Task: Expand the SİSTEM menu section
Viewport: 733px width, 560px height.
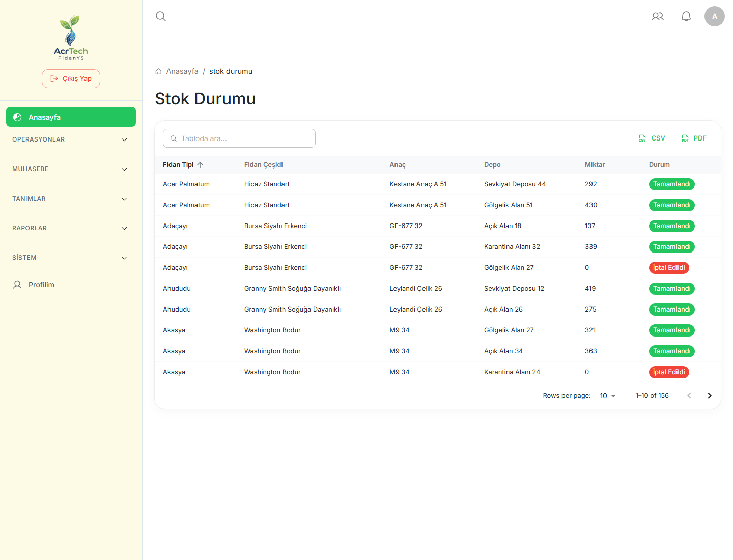Action: click(71, 258)
